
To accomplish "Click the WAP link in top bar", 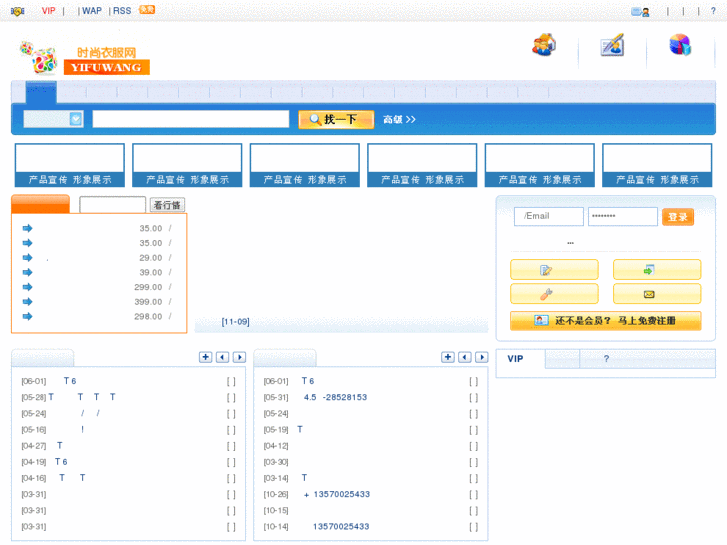I will 92,11.
